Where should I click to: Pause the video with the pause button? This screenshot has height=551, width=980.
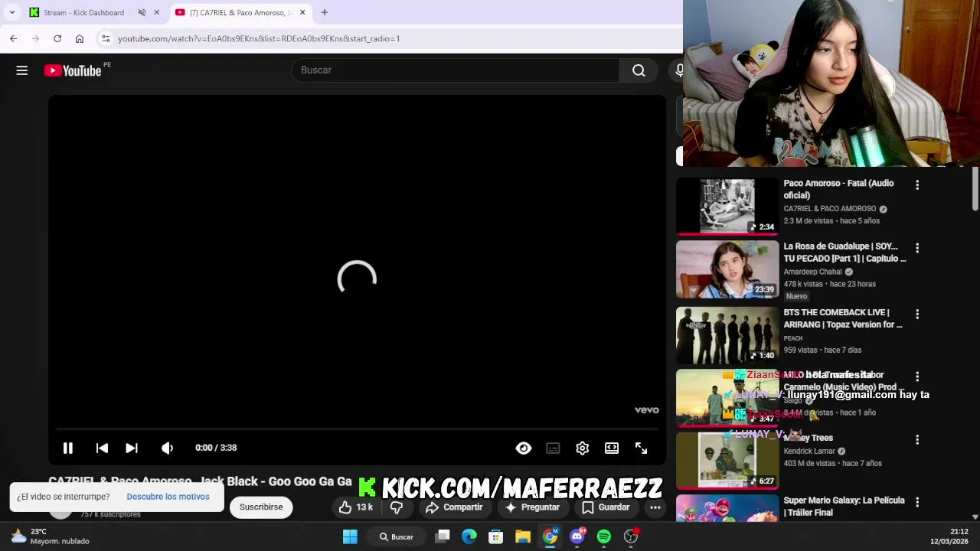(67, 448)
